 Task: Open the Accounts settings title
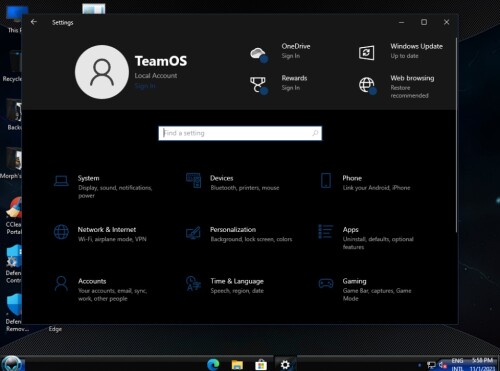pyautogui.click(x=92, y=281)
